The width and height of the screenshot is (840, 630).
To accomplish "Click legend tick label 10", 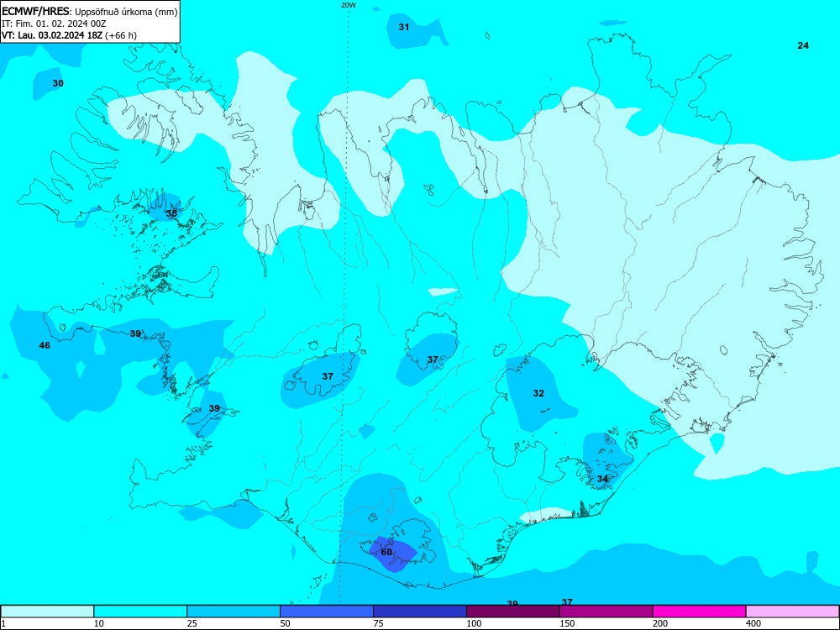I will tap(99, 623).
